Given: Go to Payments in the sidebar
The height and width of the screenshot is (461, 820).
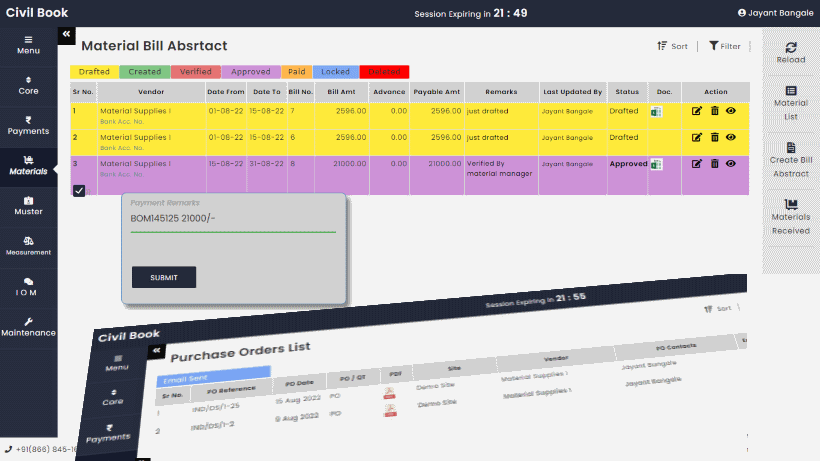Looking at the screenshot, I should [28, 125].
